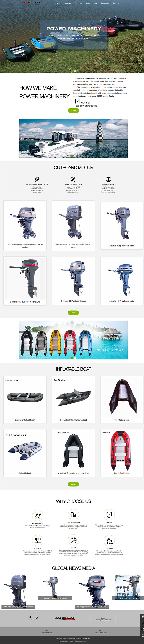Click the Customization wrench icon

coord(37,515)
